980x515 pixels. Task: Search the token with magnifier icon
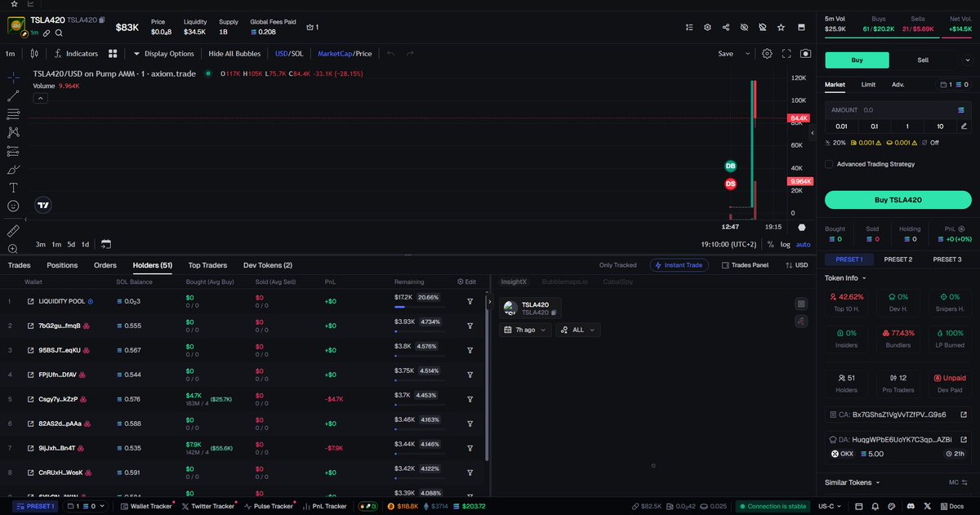(59, 33)
